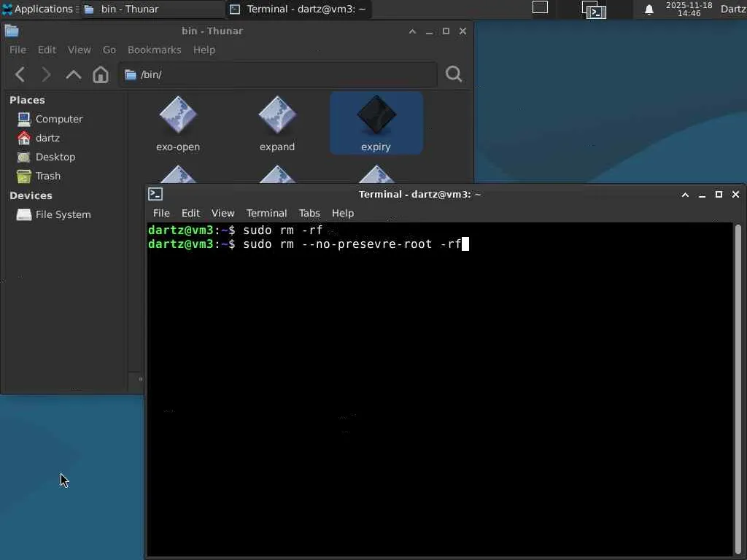747x560 pixels.
Task: Open Thunar File menu
Action: coord(18,50)
